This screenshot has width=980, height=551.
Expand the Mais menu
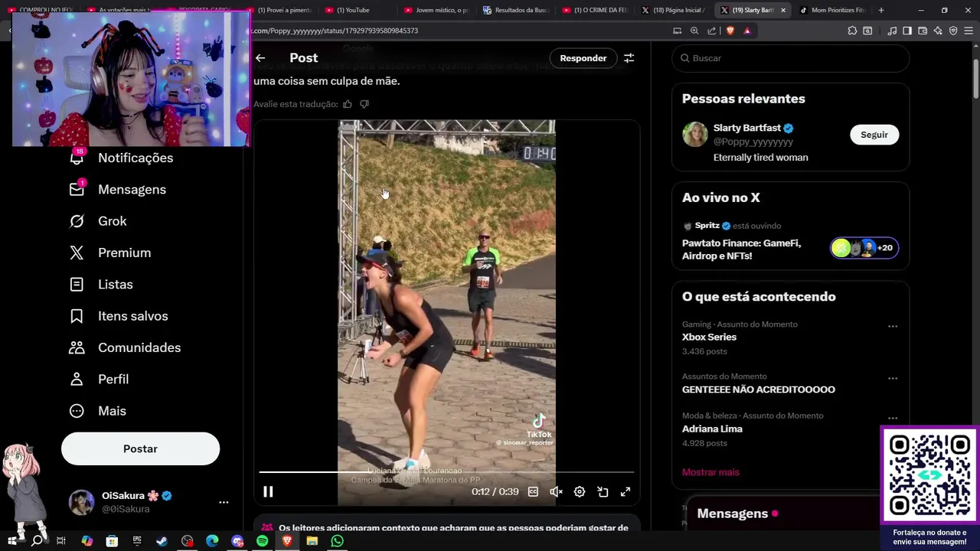click(x=97, y=411)
